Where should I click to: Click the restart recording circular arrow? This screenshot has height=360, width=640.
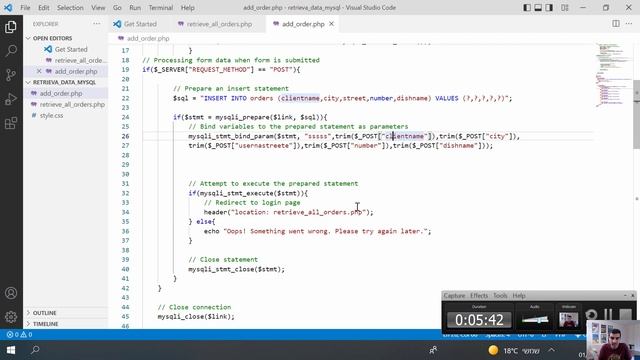pos(591,315)
